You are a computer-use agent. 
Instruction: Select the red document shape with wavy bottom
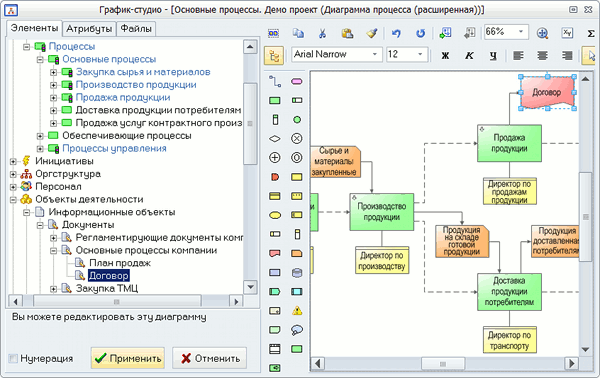click(x=275, y=253)
